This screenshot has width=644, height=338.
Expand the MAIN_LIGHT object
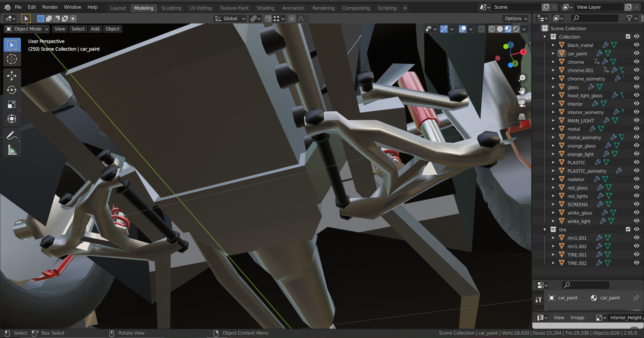(x=553, y=120)
